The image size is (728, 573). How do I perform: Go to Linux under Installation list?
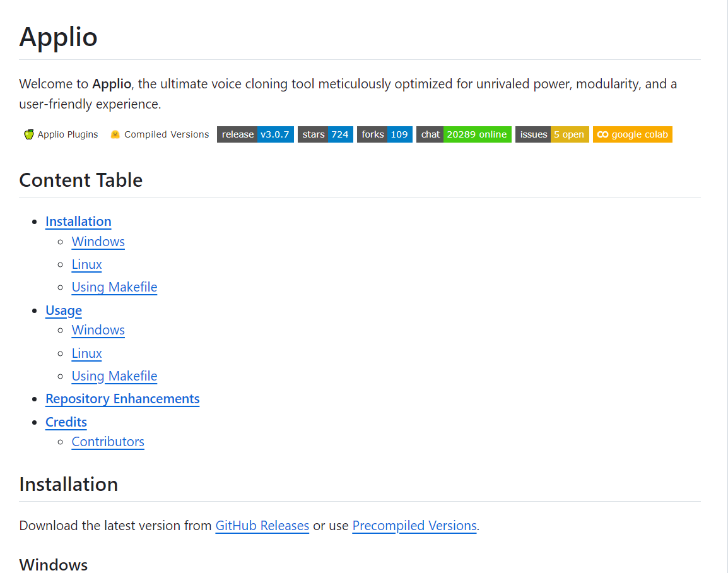click(x=87, y=264)
